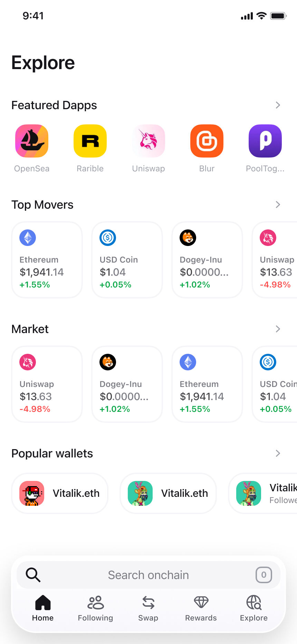Image resolution: width=297 pixels, height=644 pixels.
Task: Go to the Swap tab
Action: [x=148, y=608]
